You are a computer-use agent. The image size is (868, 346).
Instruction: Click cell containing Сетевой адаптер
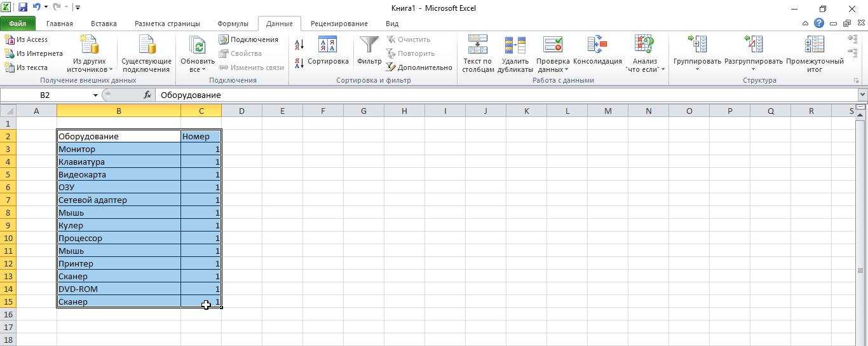119,200
